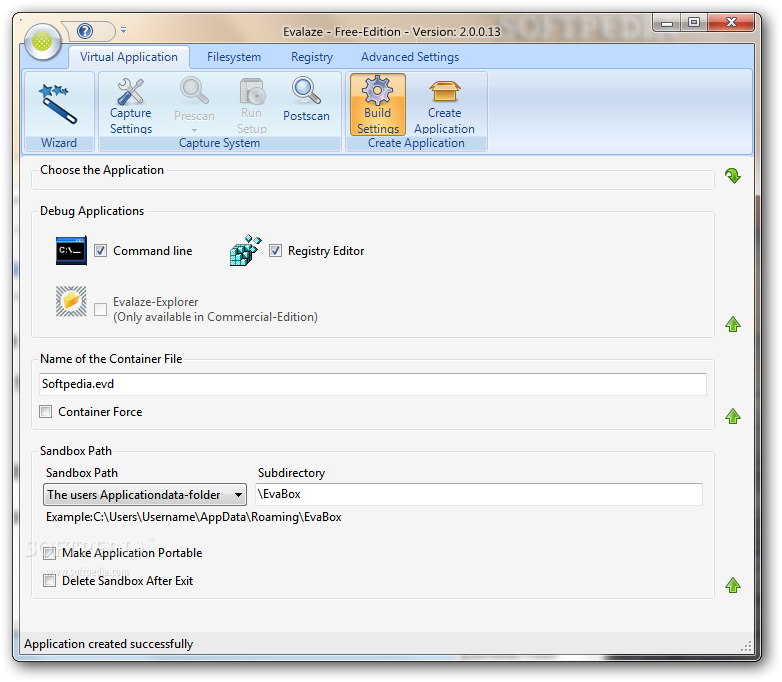The height and width of the screenshot is (682, 782).
Task: Collapse the Debug Applications section
Action: tap(733, 324)
